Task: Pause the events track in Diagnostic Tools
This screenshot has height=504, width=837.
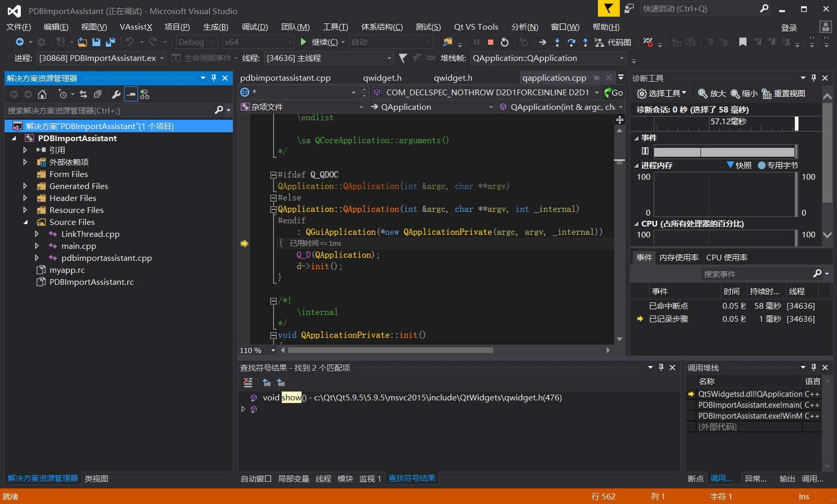Action: click(645, 151)
